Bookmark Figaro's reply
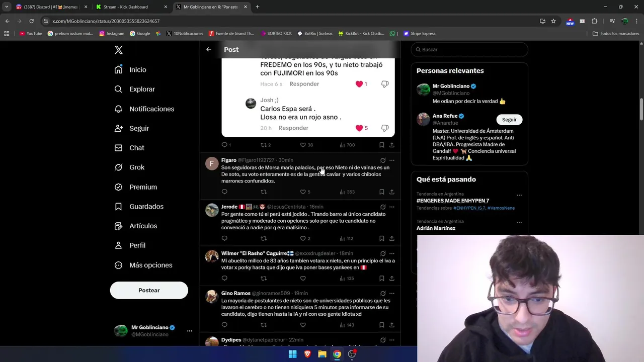 tap(382, 192)
